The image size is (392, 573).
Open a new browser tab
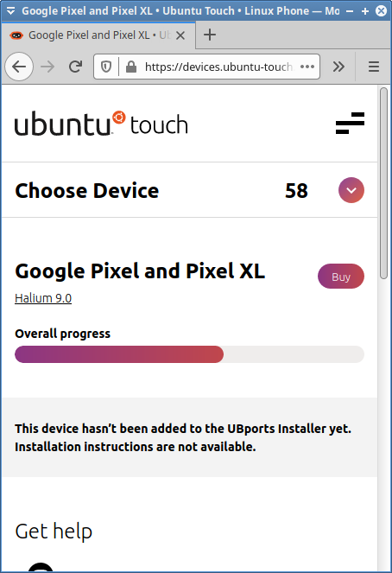[x=210, y=35]
